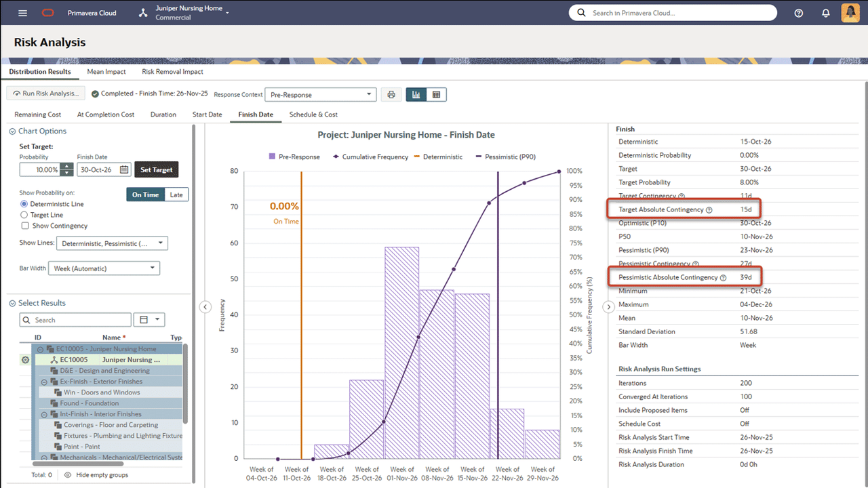Switch to the Mean Impact tab
Image resolution: width=868 pixels, height=488 pixels.
(x=106, y=71)
